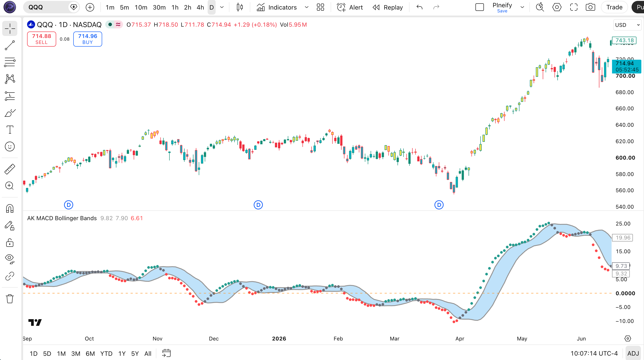Select the 4h timeframe
Image resolution: width=644 pixels, height=360 pixels.
coord(200,7)
